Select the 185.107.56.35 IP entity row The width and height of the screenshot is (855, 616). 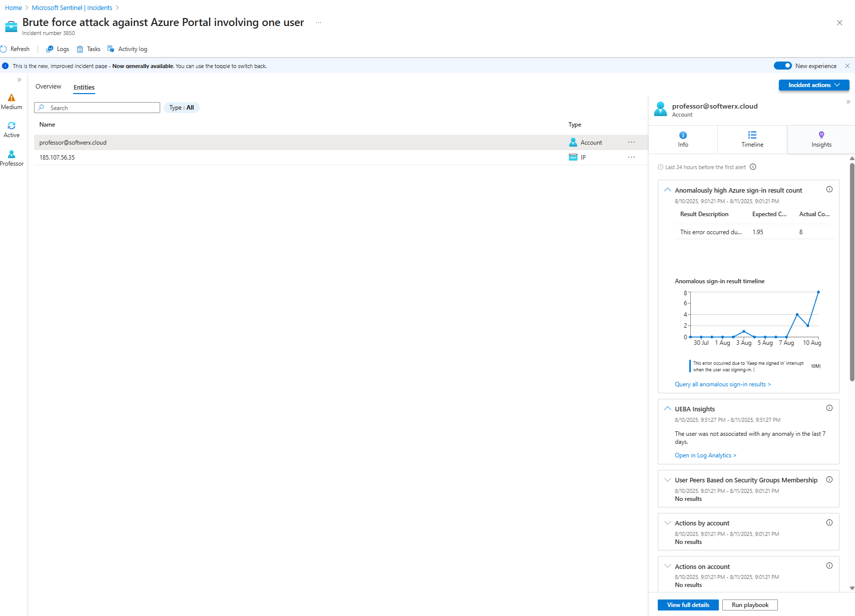pos(341,158)
